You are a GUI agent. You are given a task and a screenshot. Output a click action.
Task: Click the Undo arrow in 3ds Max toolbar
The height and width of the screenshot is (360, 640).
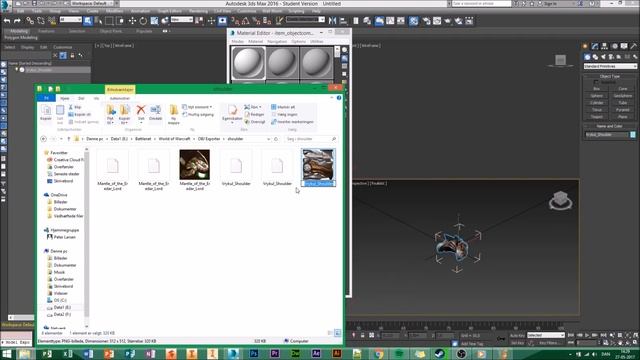click(7, 21)
